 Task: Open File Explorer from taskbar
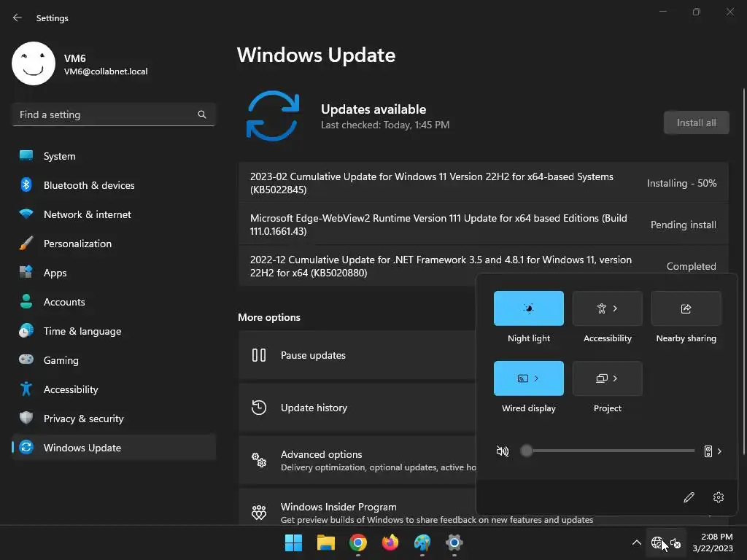pos(326,542)
